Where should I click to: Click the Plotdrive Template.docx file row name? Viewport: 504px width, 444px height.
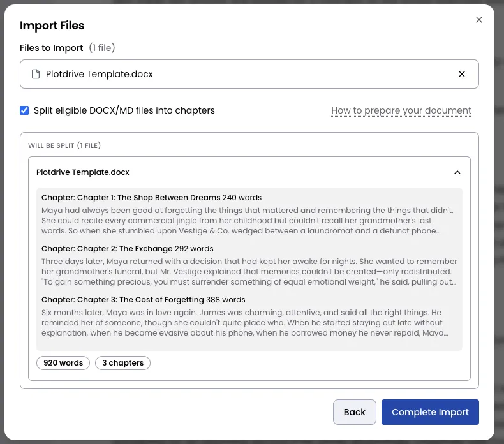coord(99,74)
